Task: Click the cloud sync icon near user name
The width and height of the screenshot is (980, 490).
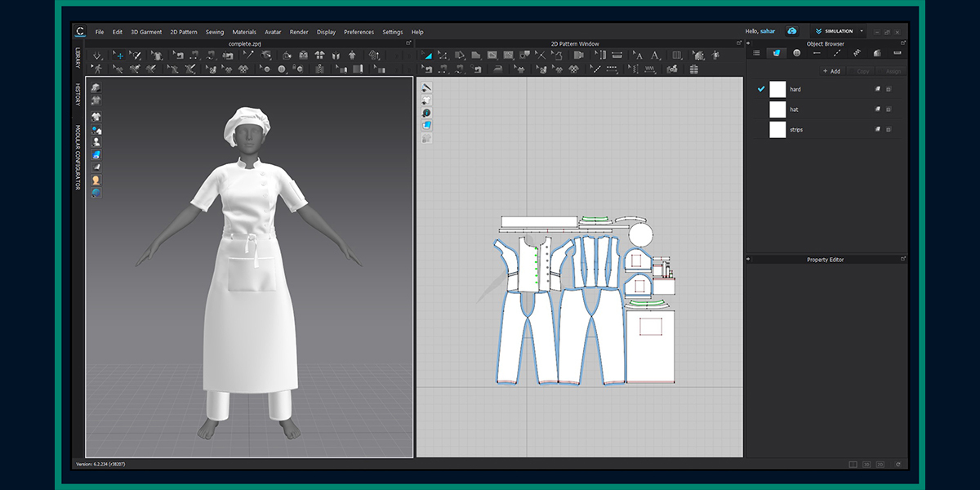Action: 791,31
